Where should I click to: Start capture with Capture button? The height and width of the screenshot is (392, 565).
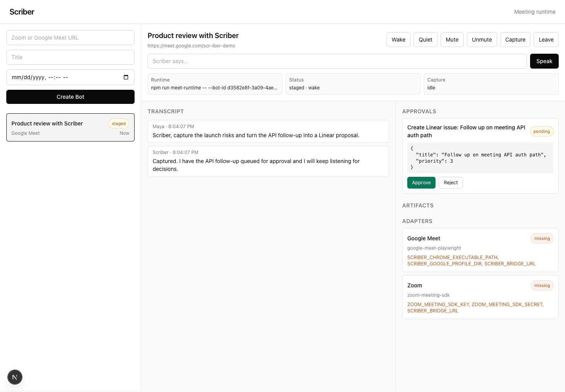(x=515, y=40)
